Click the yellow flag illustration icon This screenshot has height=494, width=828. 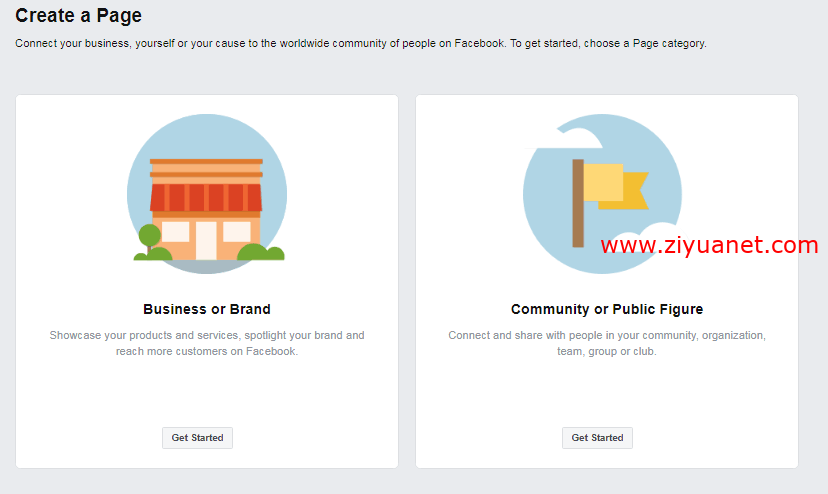[603, 194]
